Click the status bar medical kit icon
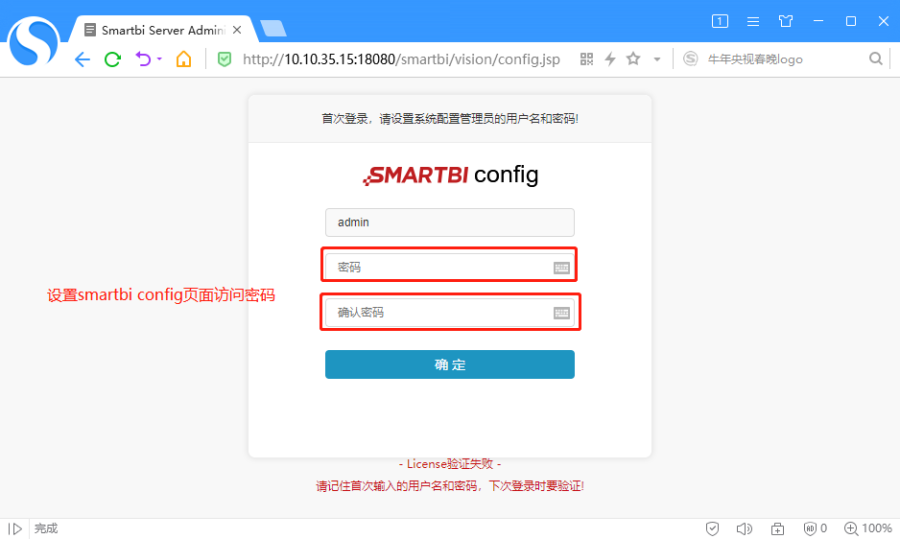 coord(777,529)
